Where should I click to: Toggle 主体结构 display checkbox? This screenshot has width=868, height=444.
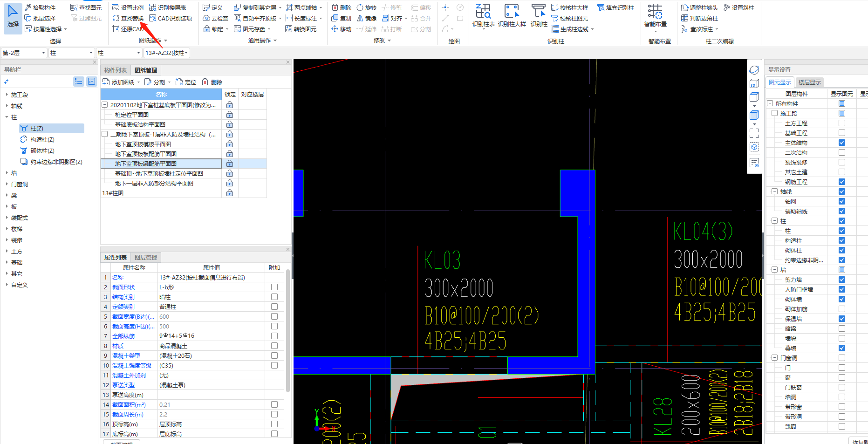(x=842, y=143)
